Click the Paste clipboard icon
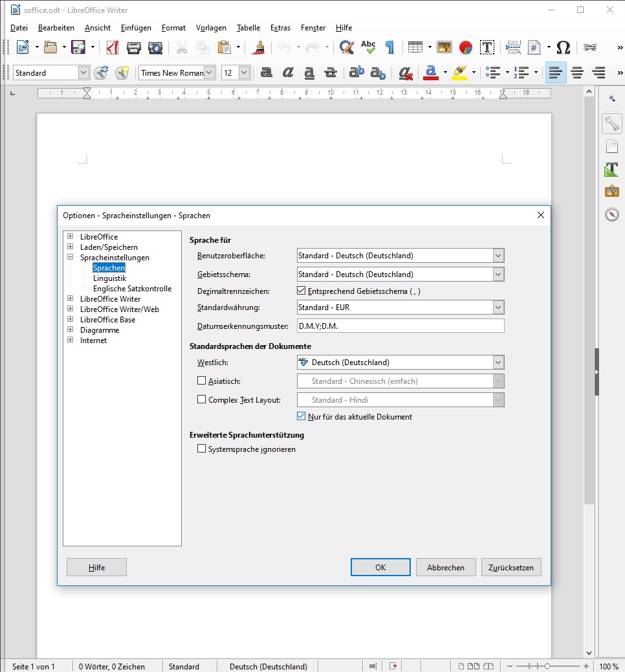This screenshot has height=672, width=625. 224,47
